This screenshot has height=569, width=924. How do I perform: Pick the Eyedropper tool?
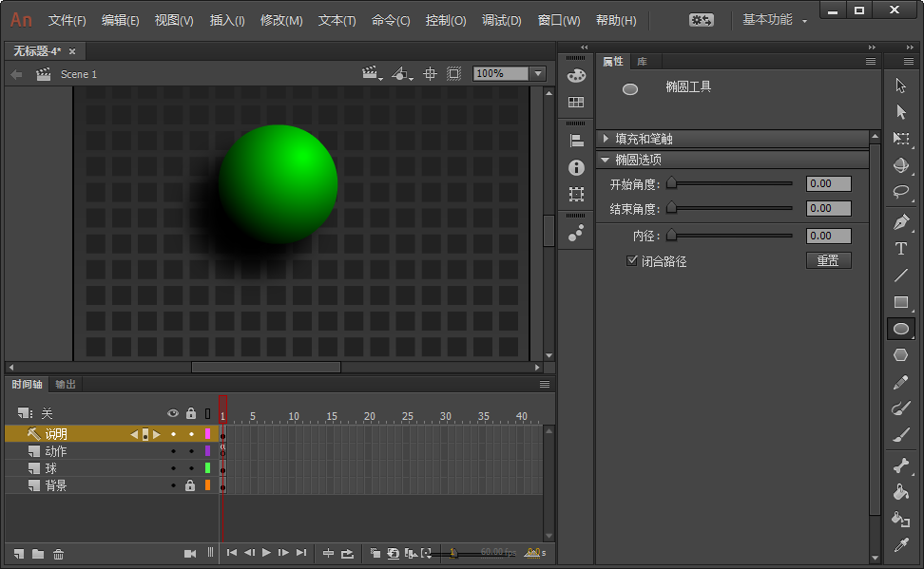point(900,545)
